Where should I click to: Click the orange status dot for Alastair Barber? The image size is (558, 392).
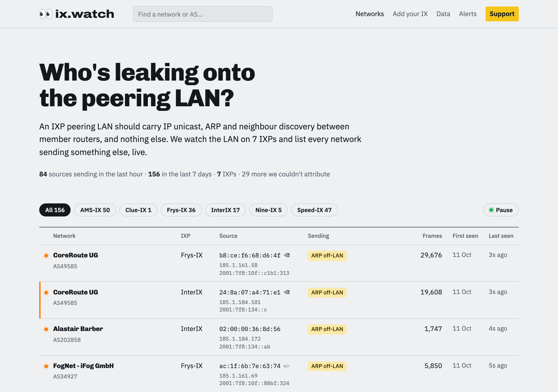(46, 329)
